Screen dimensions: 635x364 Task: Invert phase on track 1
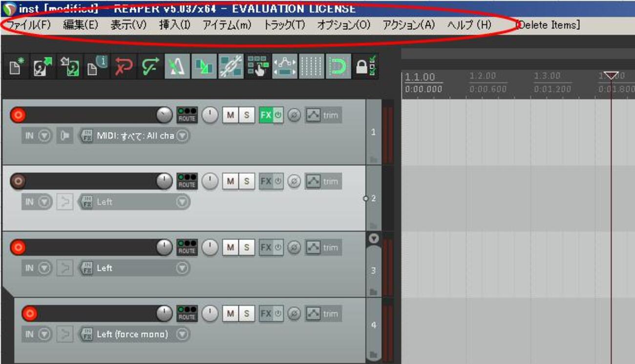point(294,116)
